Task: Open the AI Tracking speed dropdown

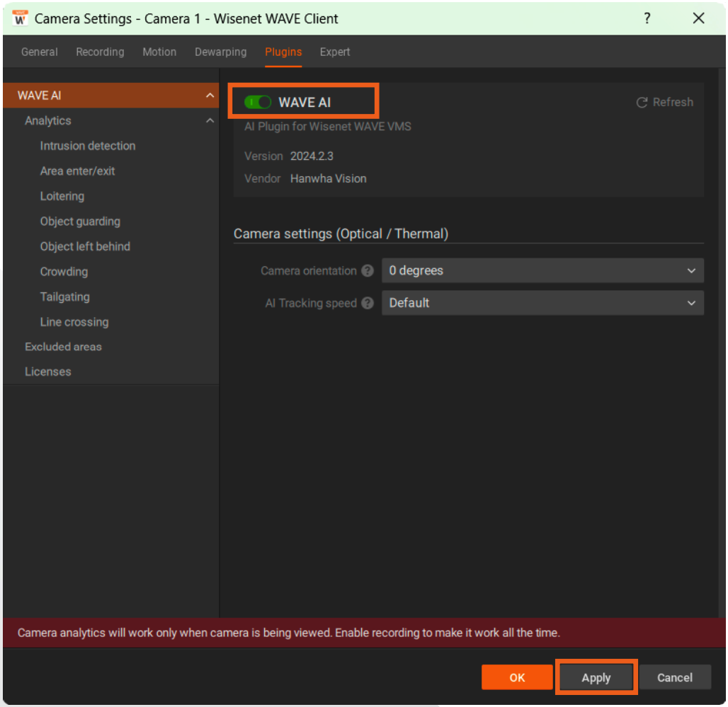Action: coord(542,303)
